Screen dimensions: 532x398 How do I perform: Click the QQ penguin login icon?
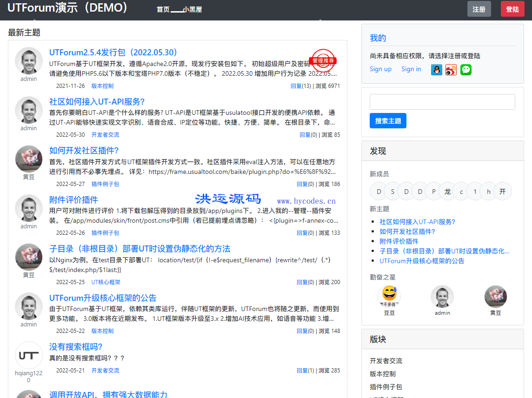tap(436, 70)
